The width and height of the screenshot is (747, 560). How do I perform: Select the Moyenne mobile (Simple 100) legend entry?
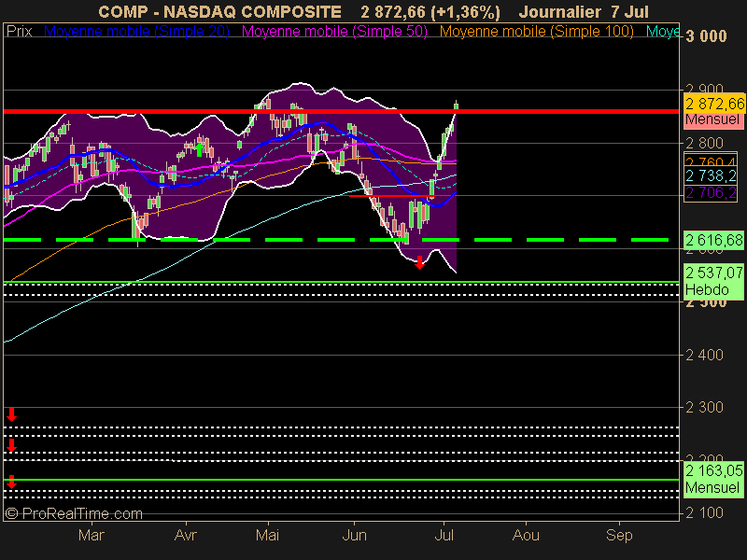coord(536,32)
